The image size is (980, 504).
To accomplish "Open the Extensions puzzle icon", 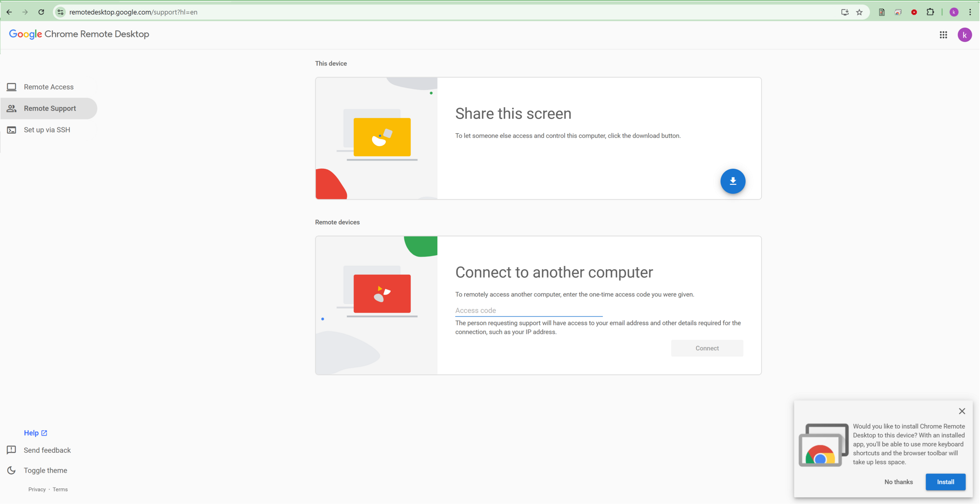I will (x=931, y=12).
